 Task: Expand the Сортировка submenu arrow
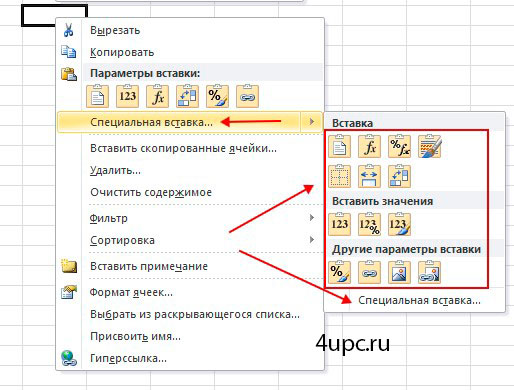click(312, 240)
